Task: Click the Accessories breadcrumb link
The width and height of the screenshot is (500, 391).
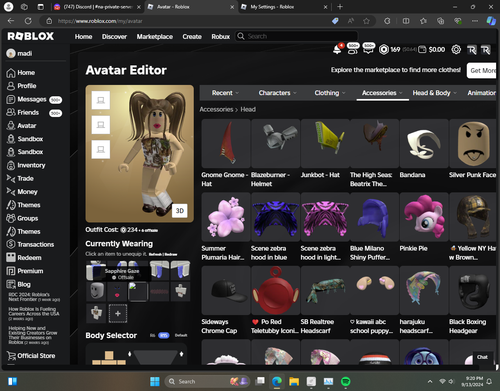Action: pyautogui.click(x=216, y=109)
